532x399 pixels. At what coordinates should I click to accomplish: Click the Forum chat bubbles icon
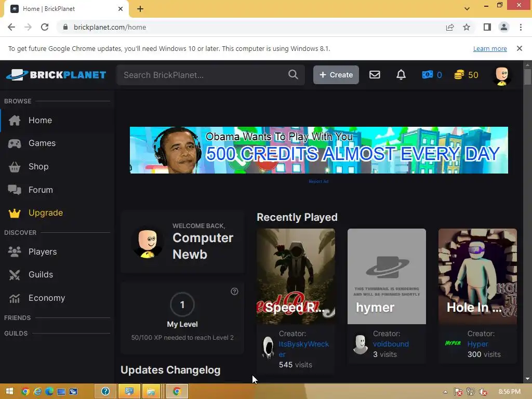(x=15, y=190)
